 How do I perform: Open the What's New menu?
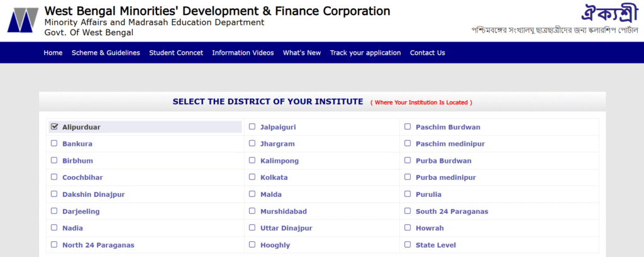[x=302, y=53]
